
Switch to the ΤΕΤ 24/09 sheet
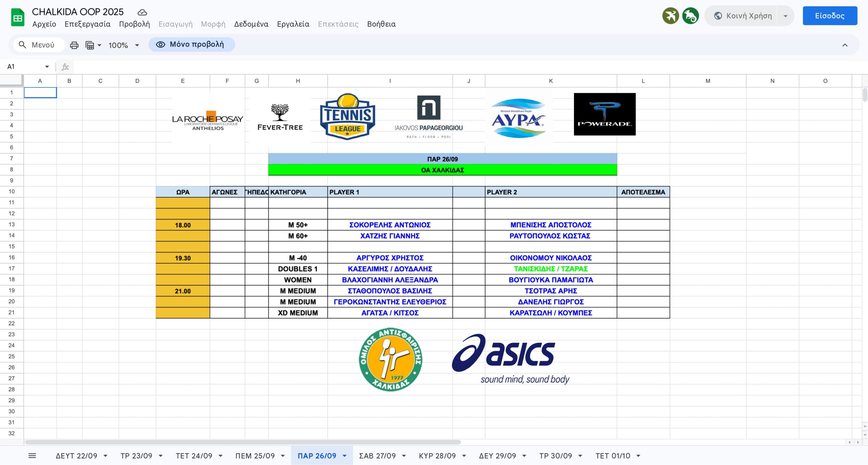pos(194,455)
